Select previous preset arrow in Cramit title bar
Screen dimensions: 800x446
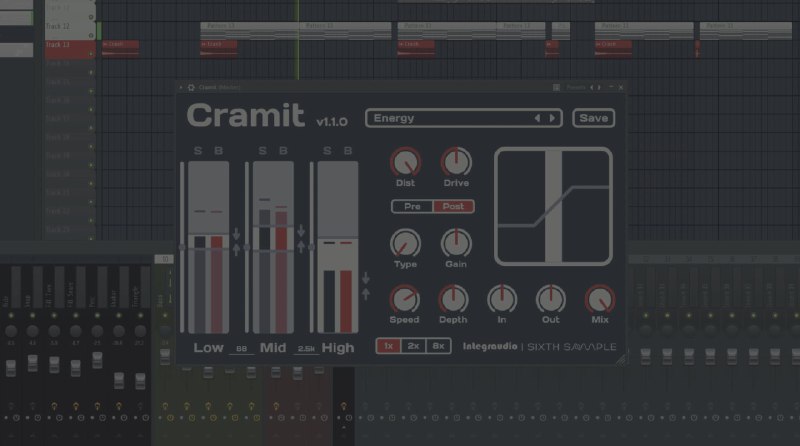pyautogui.click(x=592, y=88)
